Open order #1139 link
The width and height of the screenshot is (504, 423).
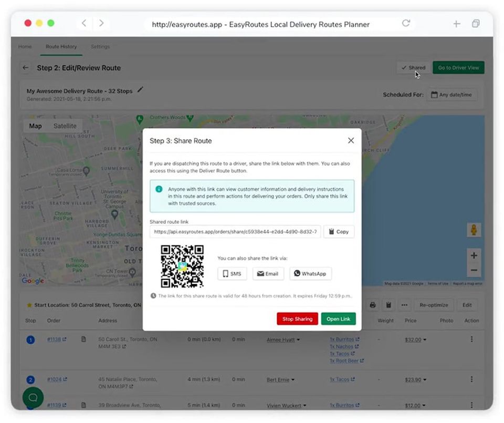pyautogui.click(x=57, y=405)
